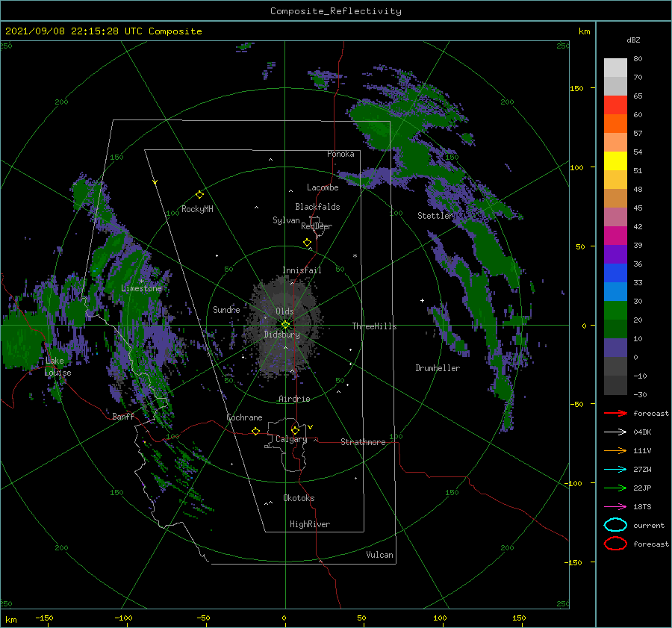The image size is (672, 628).
Task: Select the 36 dBZ purple color swatch
Action: (x=615, y=254)
